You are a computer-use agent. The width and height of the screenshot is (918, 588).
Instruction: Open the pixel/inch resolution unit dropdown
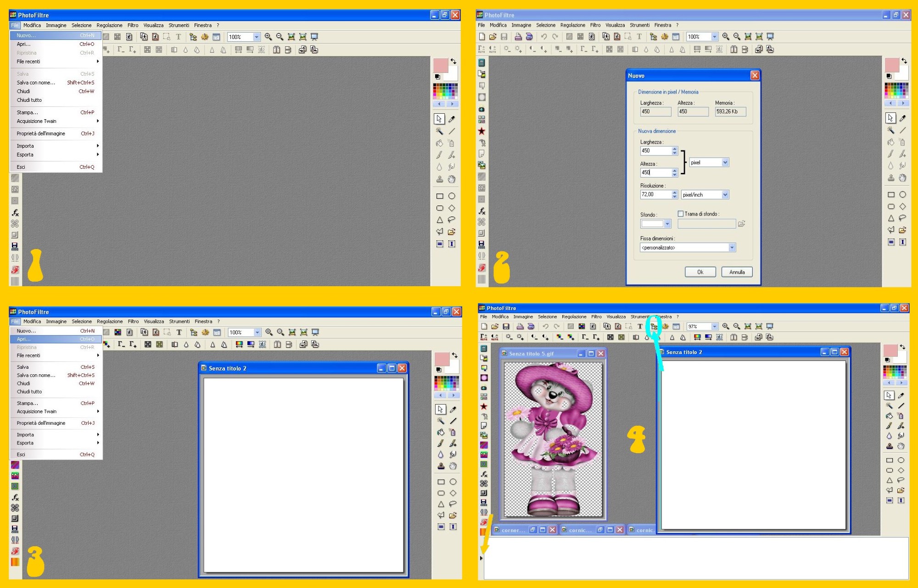click(725, 195)
